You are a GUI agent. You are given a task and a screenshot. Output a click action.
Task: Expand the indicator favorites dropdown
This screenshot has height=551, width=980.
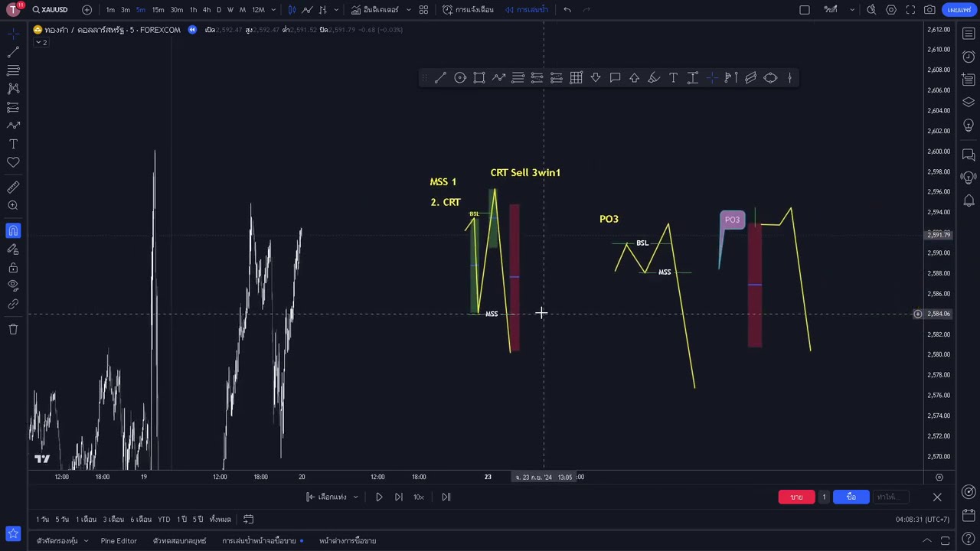click(x=408, y=10)
